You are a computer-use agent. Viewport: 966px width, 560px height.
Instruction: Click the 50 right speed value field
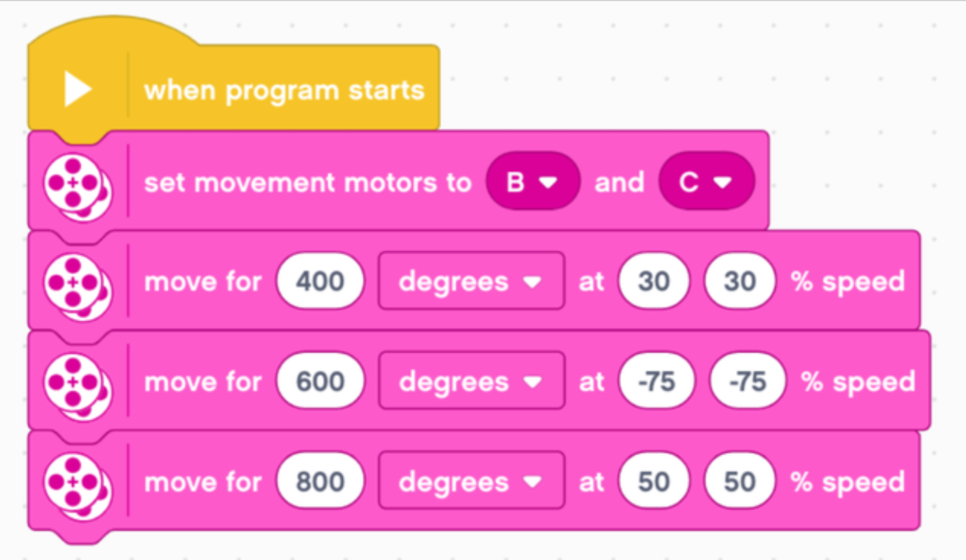(x=738, y=480)
